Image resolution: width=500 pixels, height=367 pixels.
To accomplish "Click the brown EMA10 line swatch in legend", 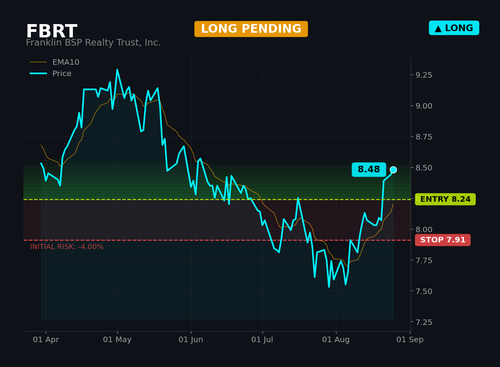I will [38, 62].
